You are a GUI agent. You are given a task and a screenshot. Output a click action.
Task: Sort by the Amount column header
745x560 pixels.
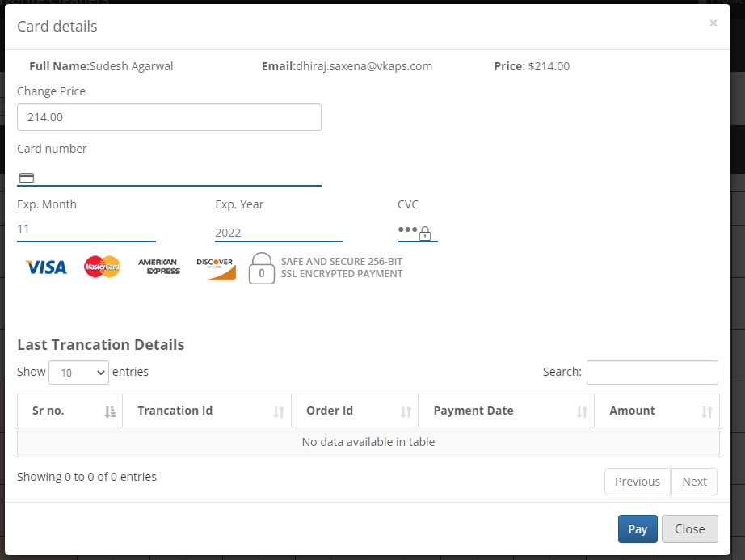pyautogui.click(x=656, y=411)
